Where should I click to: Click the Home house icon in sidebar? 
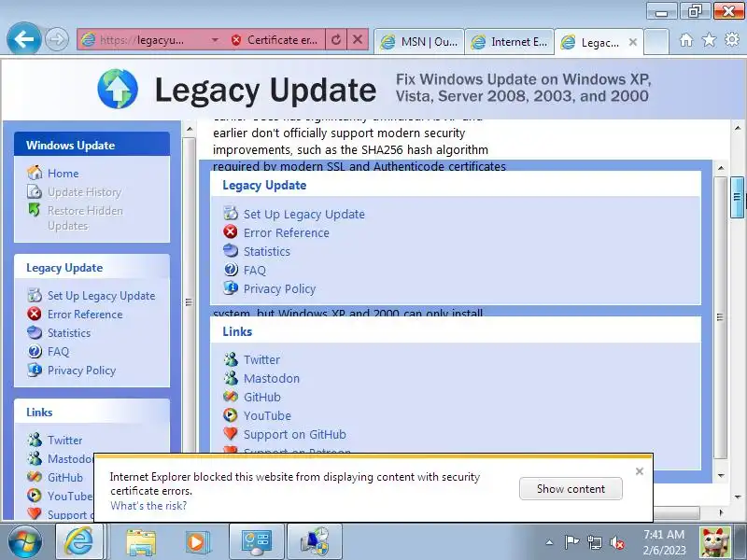[35, 173]
